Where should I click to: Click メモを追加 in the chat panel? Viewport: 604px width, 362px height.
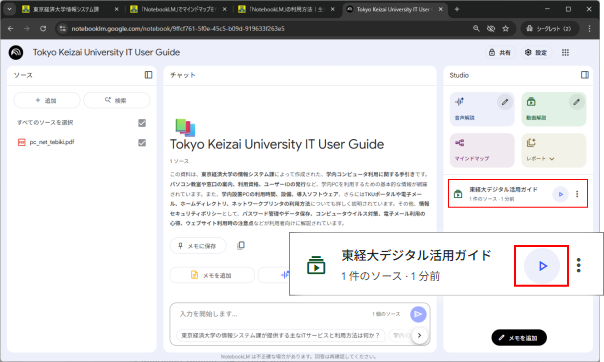click(x=212, y=275)
